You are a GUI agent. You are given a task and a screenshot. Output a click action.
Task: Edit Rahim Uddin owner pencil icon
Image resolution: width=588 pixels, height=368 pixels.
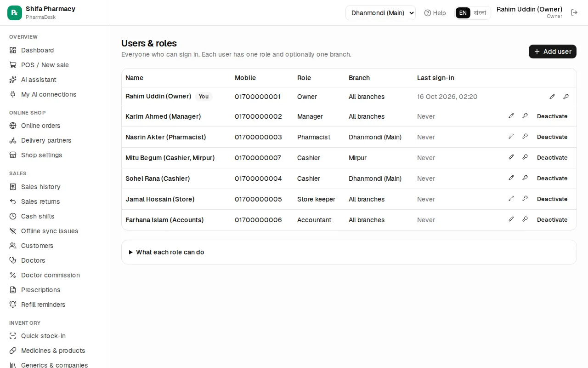coord(552,97)
